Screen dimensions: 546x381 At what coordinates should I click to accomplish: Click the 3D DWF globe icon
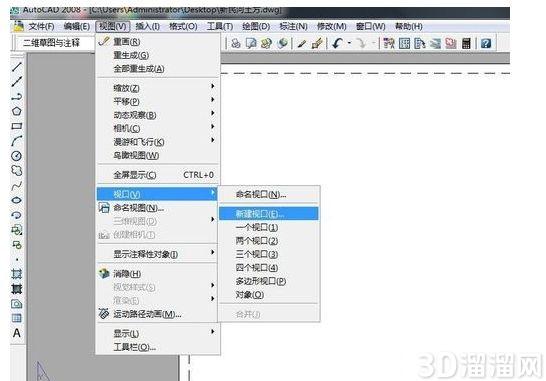click(x=282, y=43)
